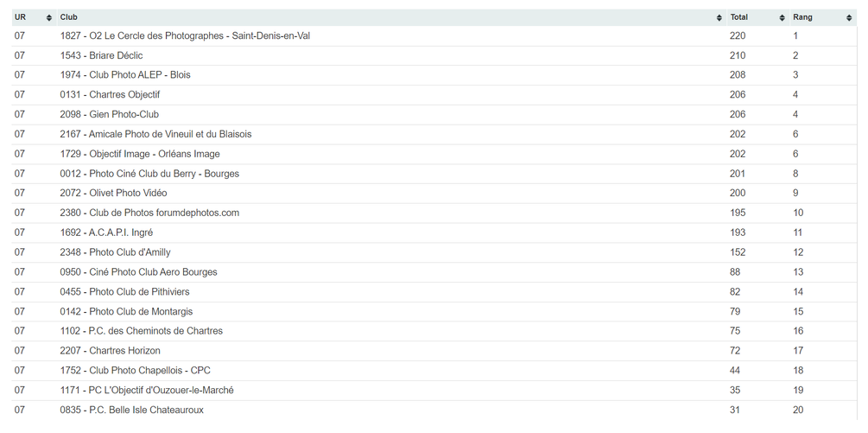The image size is (868, 433).
Task: Click the sort arrows in Rang column header
Action: coord(849,18)
